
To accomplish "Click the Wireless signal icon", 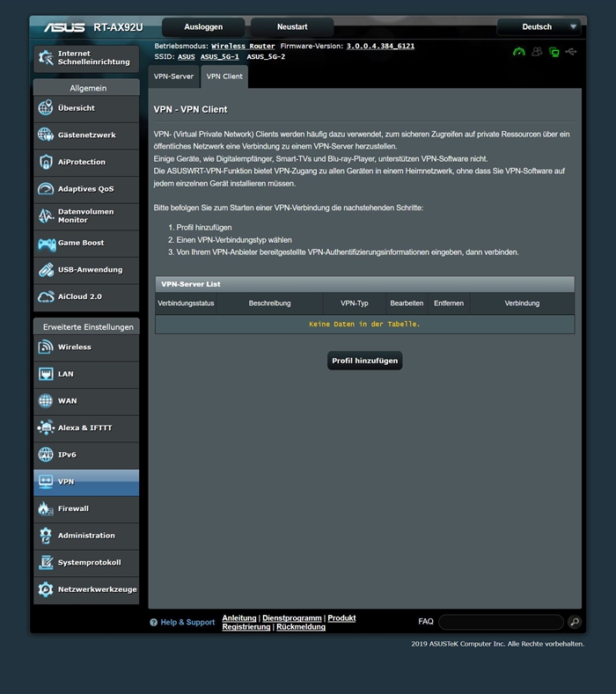I will coord(46,347).
